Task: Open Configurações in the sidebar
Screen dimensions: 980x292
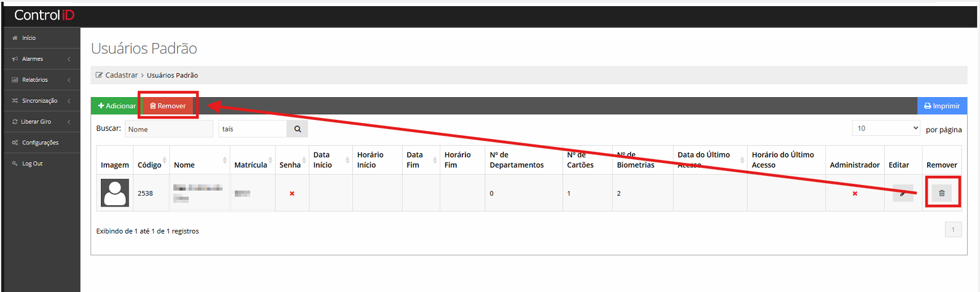Action: (x=40, y=143)
